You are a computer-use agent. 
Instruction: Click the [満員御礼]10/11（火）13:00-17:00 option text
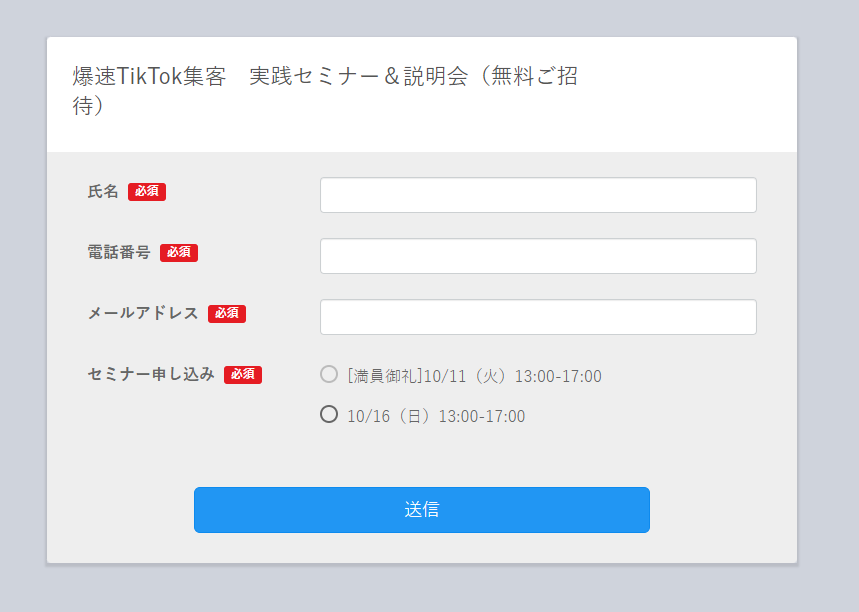click(474, 377)
